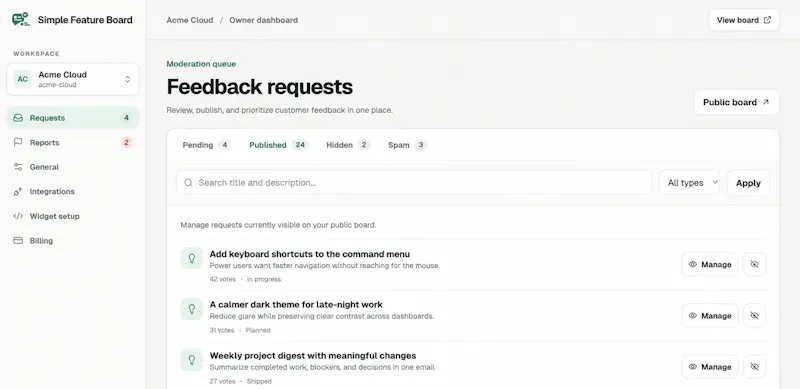This screenshot has height=389, width=800.
Task: Click the 'Planned' status label
Action: 258,330
